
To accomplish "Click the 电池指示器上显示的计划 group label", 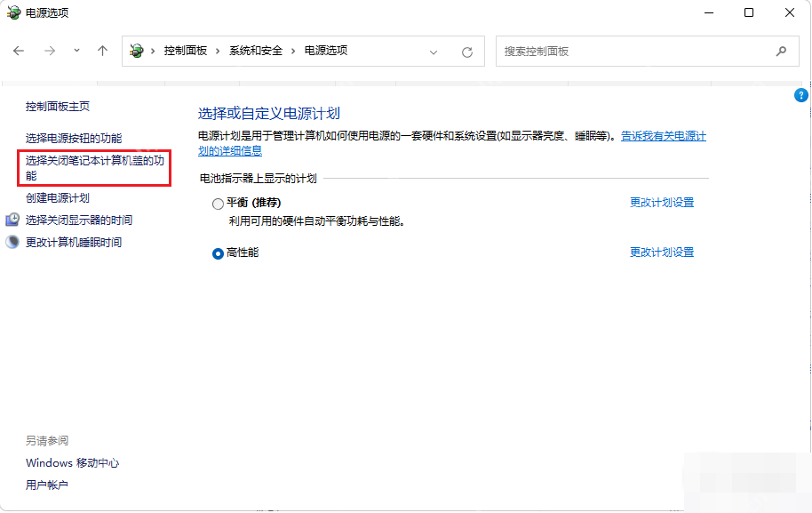I will coord(258,178).
